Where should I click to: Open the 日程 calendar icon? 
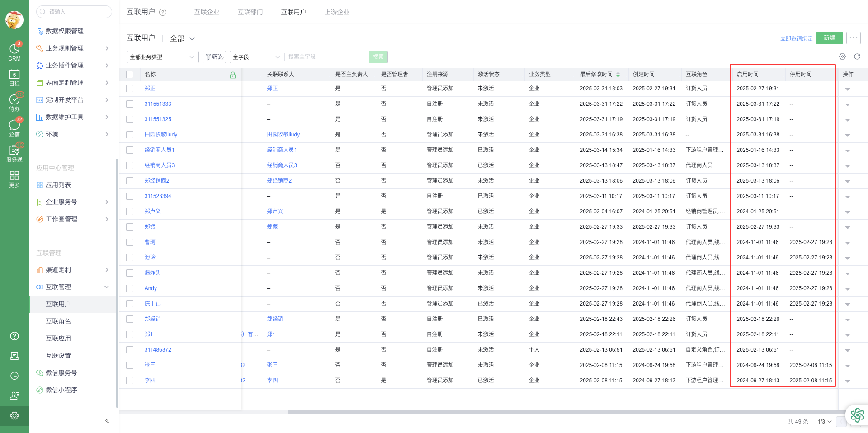coord(14,77)
